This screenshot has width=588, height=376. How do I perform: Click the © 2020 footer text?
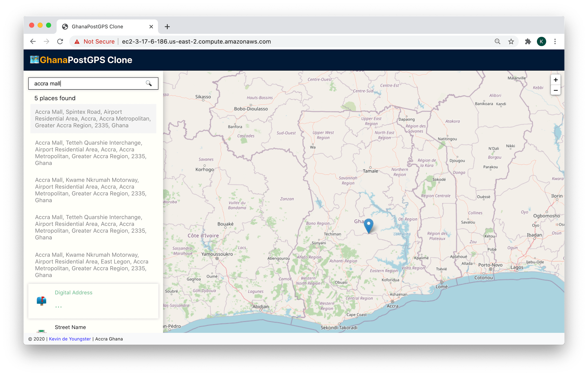(x=37, y=339)
